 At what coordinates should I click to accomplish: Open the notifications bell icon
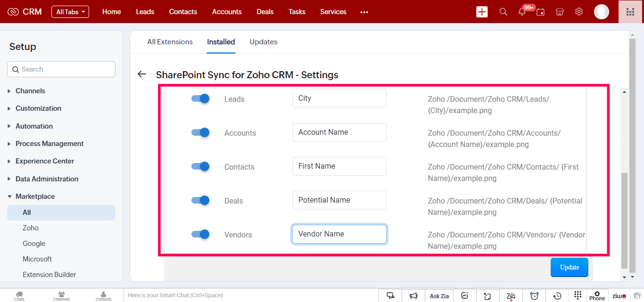[522, 12]
